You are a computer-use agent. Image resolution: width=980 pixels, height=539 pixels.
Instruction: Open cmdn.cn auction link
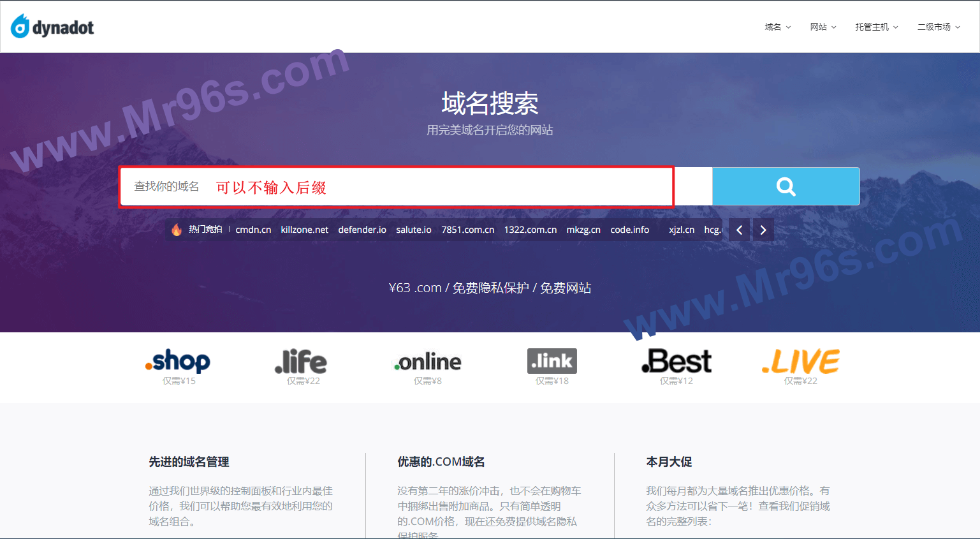tap(253, 230)
